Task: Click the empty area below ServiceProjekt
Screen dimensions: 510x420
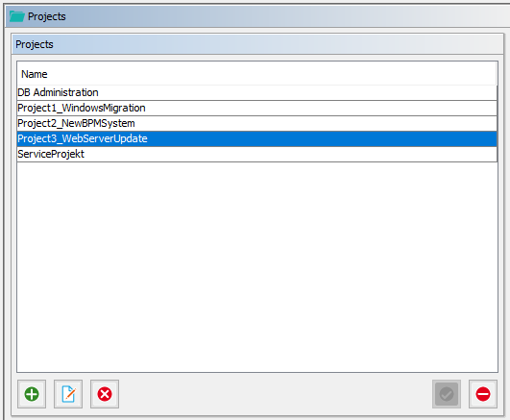Action: (x=257, y=267)
